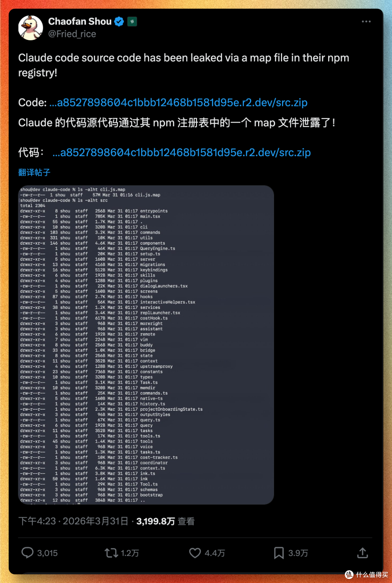This screenshot has height=583, width=392.
Task: Click 'coordinator' directory in the listing
Action: [154, 463]
